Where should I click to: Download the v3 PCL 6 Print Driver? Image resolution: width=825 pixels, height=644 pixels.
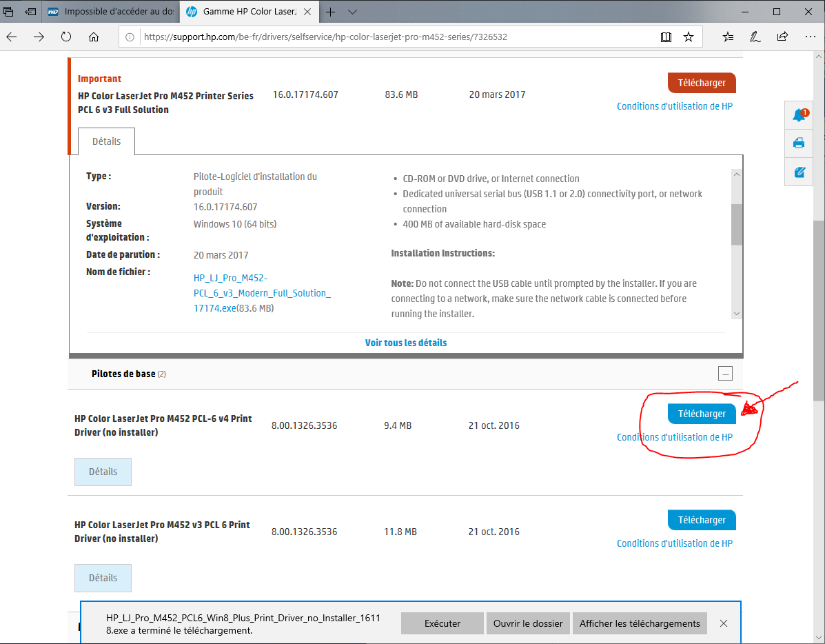[x=702, y=521]
